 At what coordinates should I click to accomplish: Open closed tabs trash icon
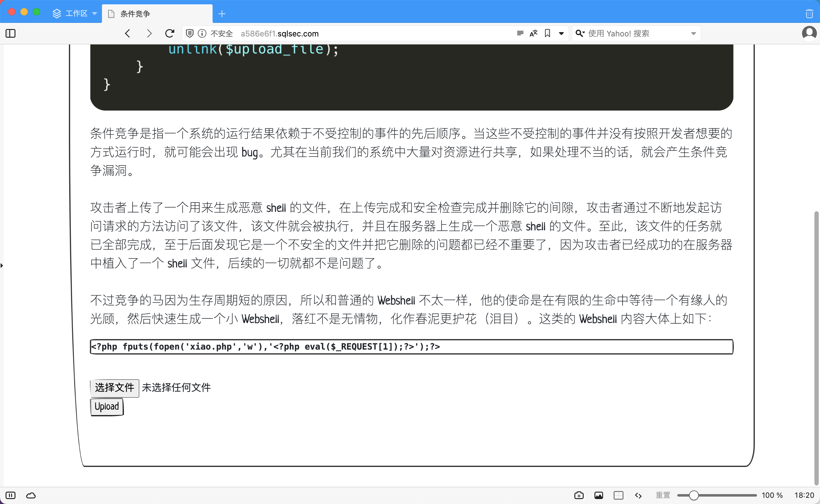point(809,14)
